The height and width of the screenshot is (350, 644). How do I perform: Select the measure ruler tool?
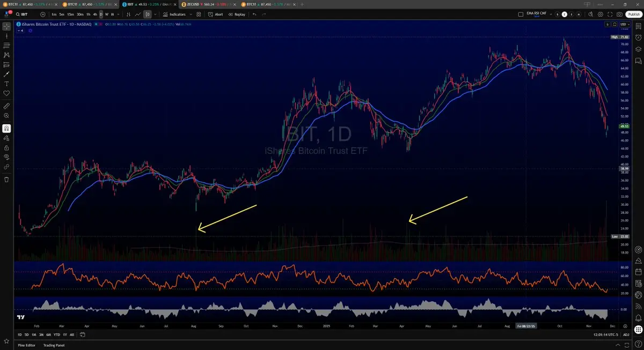click(6, 106)
